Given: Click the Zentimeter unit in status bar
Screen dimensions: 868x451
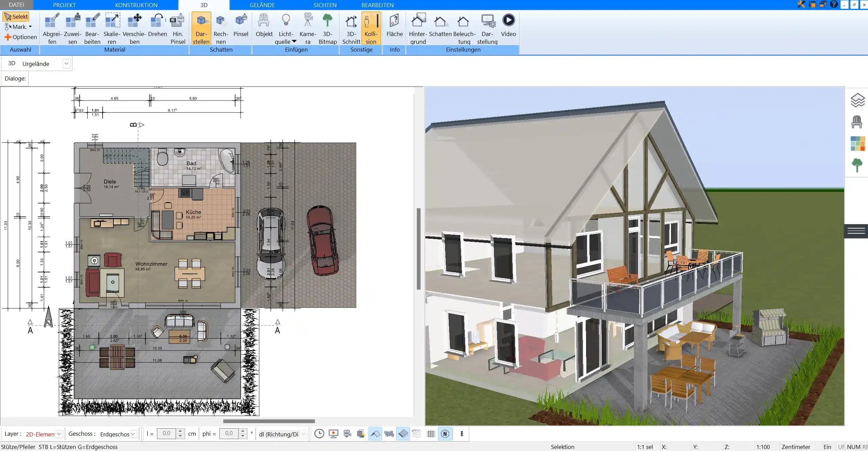Looking at the screenshot, I should coord(796,447).
